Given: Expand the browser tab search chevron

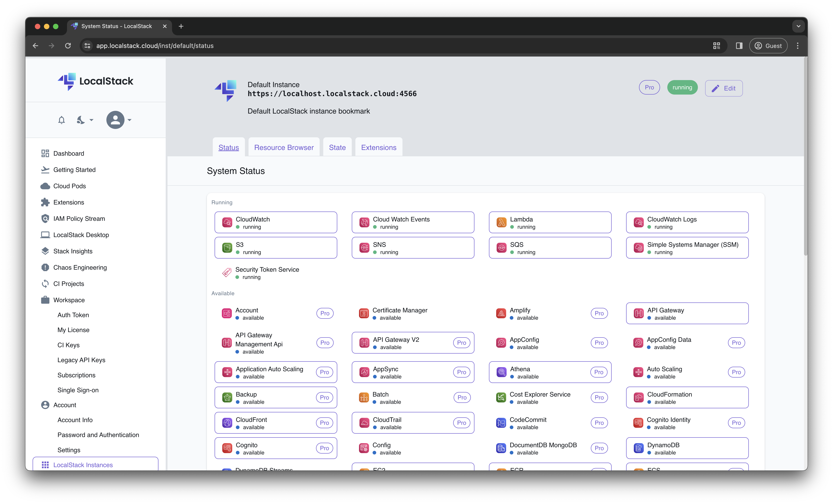Looking at the screenshot, I should (799, 26).
